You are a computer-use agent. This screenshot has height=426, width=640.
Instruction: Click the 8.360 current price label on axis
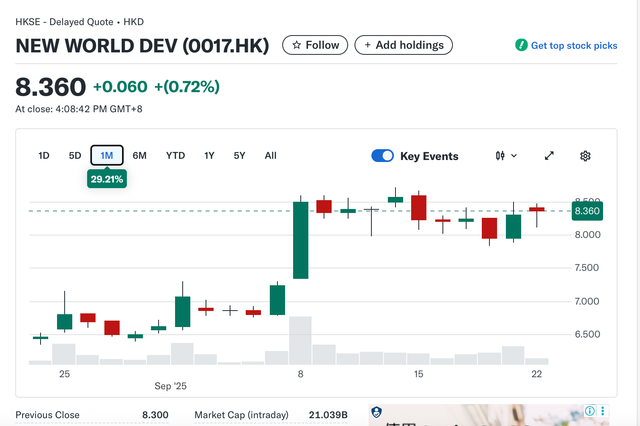[x=587, y=211]
